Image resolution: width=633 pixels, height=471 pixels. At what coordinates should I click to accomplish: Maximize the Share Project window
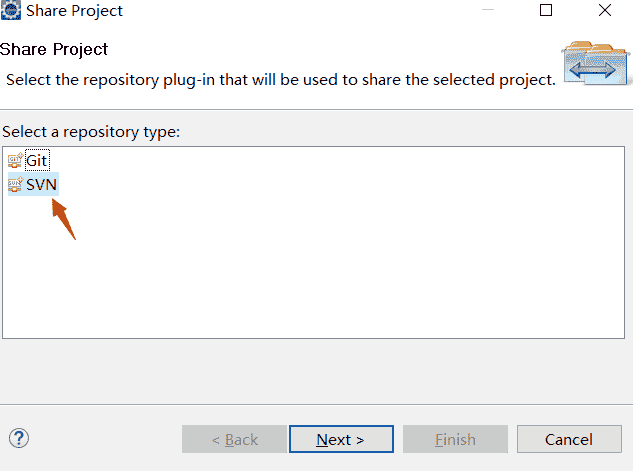tap(546, 11)
